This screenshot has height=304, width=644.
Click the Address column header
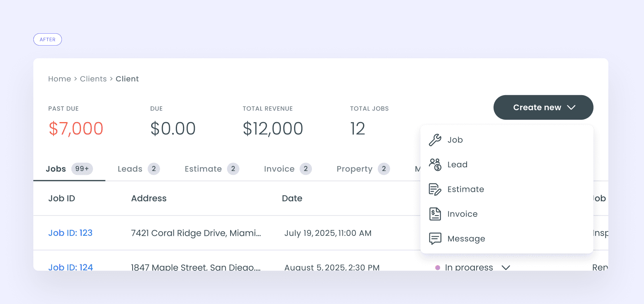[149, 198]
